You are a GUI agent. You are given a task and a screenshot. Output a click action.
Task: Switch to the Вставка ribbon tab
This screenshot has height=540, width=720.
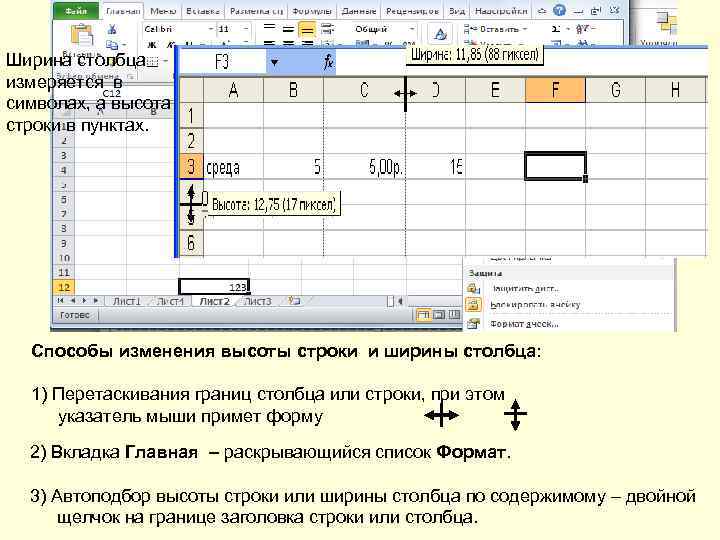click(202, 11)
